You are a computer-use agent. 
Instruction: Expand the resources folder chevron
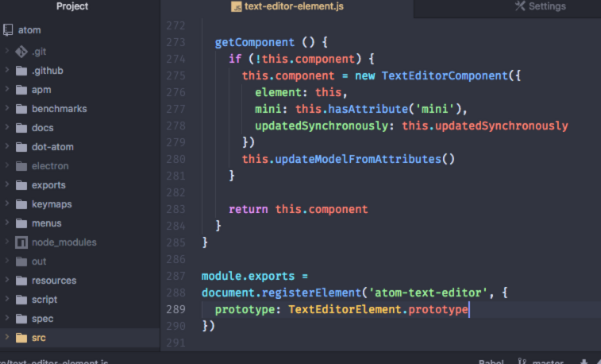tap(7, 280)
